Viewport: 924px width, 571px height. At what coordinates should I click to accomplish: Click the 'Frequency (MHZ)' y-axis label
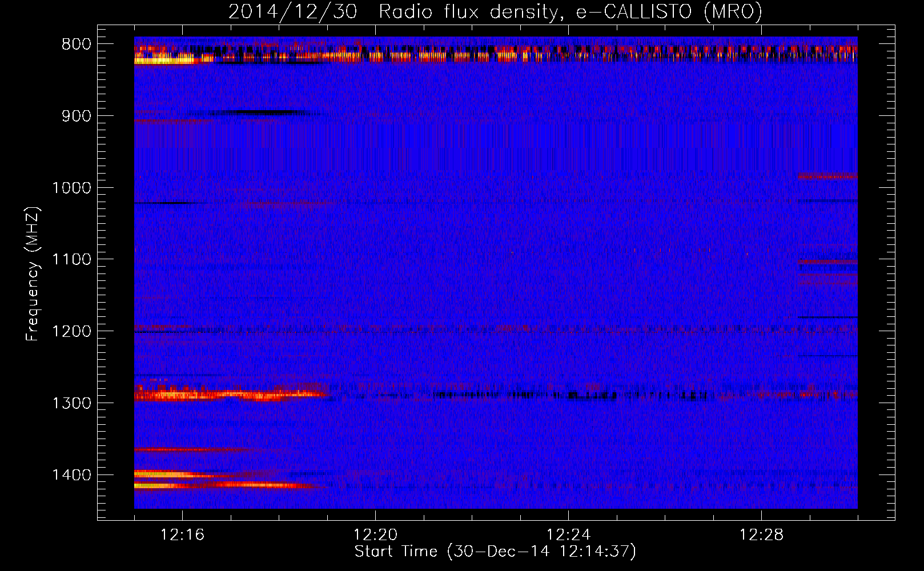33,274
